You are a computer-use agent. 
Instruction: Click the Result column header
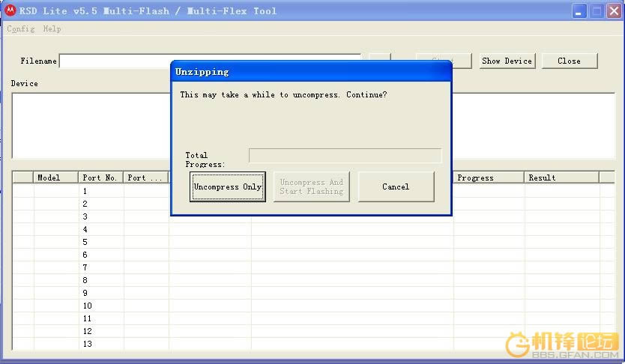[x=561, y=178]
